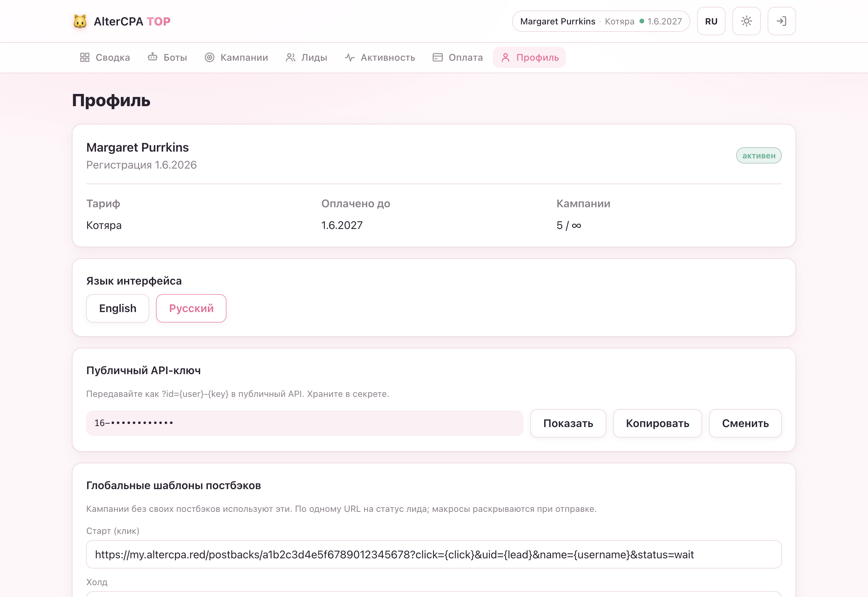Viewport: 868px width, 597px height.
Task: Click the Глобальные шаблоны постбэков heading
Action: [174, 485]
